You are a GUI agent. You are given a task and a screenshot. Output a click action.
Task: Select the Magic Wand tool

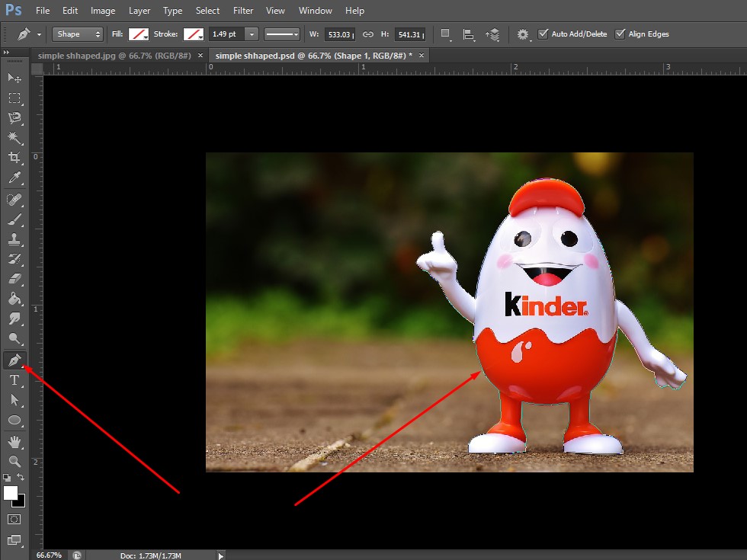14,138
